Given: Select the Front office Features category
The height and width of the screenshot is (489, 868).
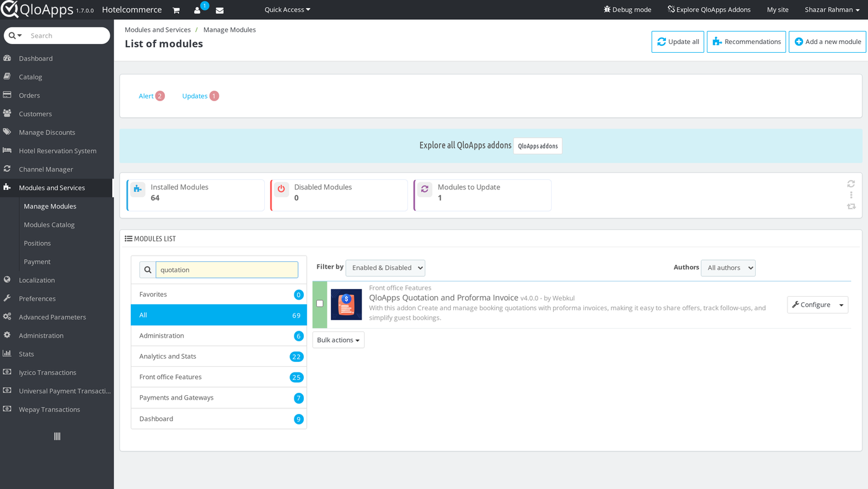Looking at the screenshot, I should 219,377.
